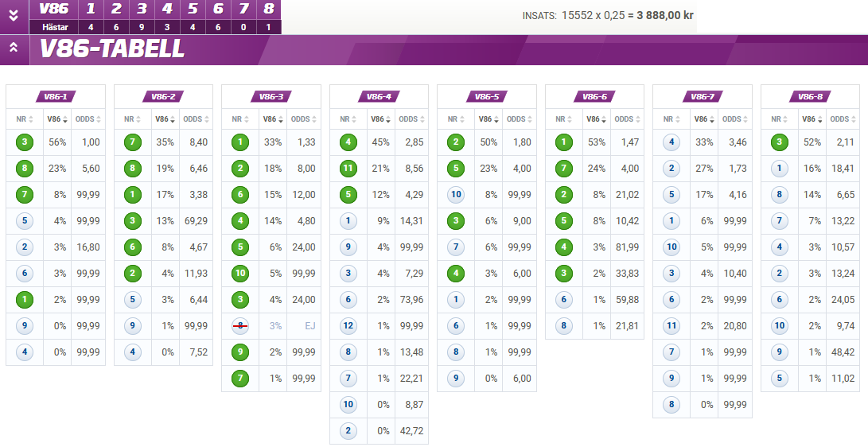Sort V86-5 table by V86 percentage

[488, 119]
